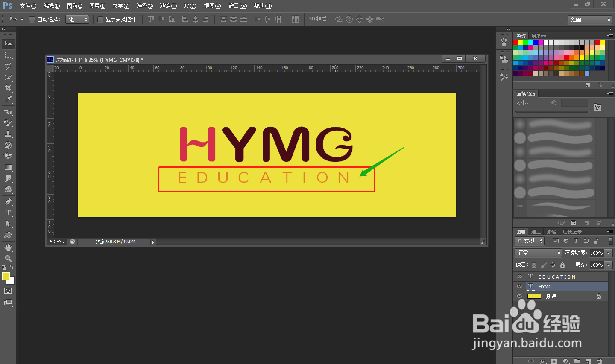Open collapsed tool presets wrench panel

click(x=504, y=77)
